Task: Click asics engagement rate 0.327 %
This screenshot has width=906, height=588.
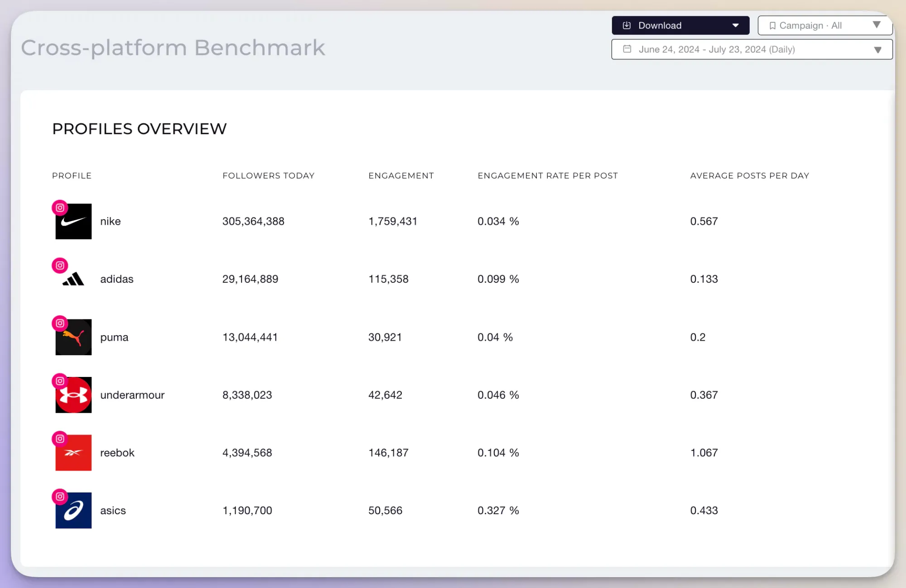Action: pyautogui.click(x=498, y=511)
